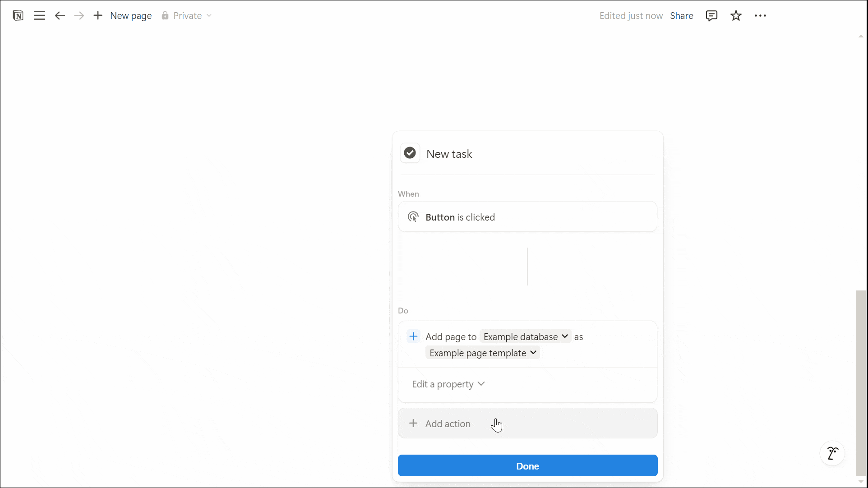Go back with the left arrow
This screenshot has height=488, width=868.
point(60,16)
